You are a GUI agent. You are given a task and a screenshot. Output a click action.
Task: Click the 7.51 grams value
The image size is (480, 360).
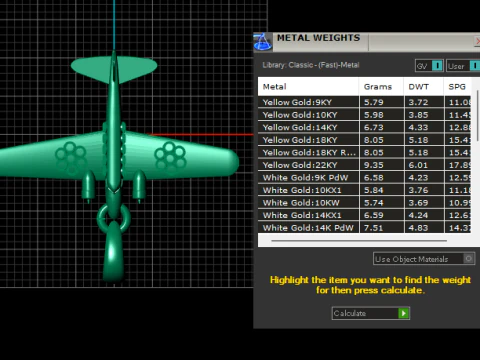tap(374, 228)
